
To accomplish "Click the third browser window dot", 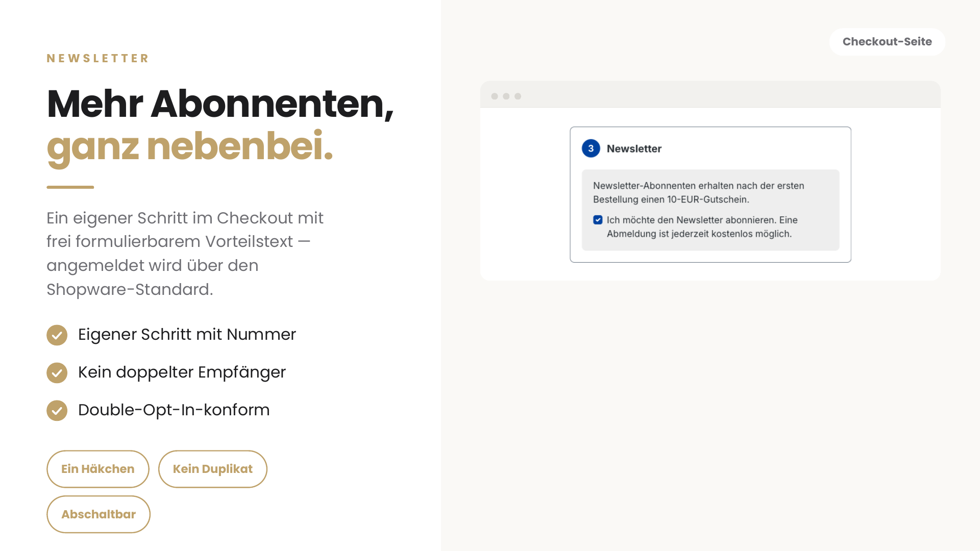I will [x=518, y=96].
